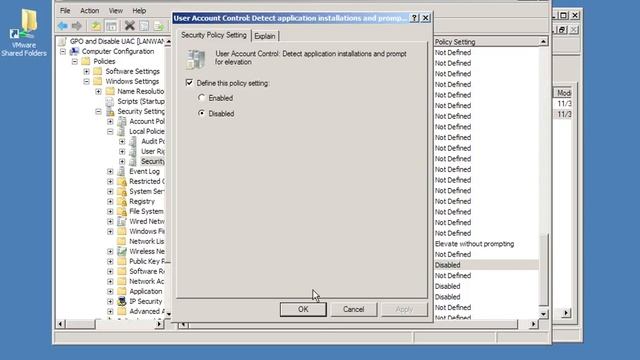640x360 pixels.
Task: Collapse the Security Settings node
Action: pyautogui.click(x=98, y=111)
